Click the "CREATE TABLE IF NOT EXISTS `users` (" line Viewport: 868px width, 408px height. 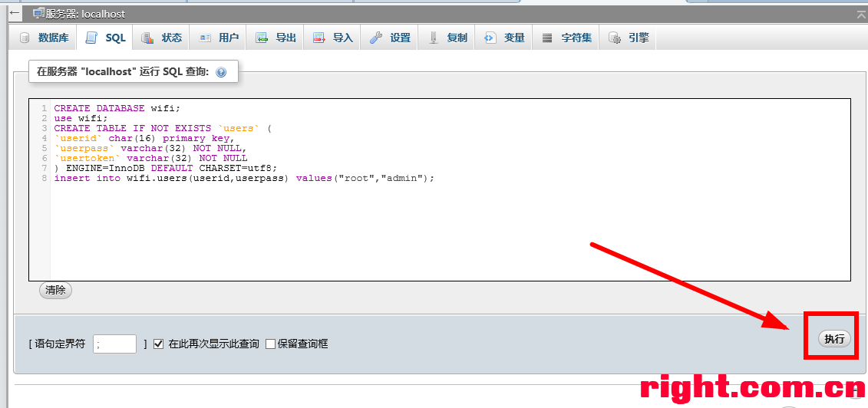point(163,128)
